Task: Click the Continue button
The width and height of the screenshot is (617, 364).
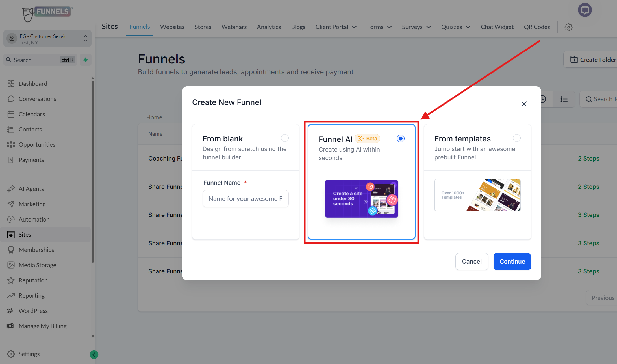Action: point(512,261)
